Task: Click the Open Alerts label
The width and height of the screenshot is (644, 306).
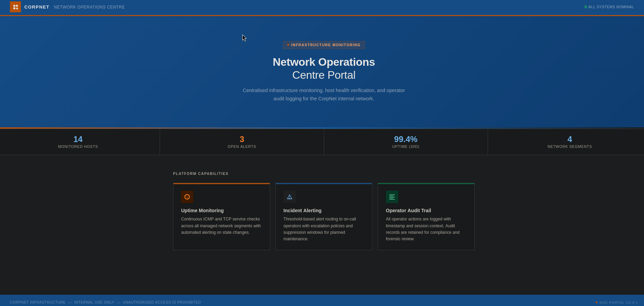Action: click(242, 146)
